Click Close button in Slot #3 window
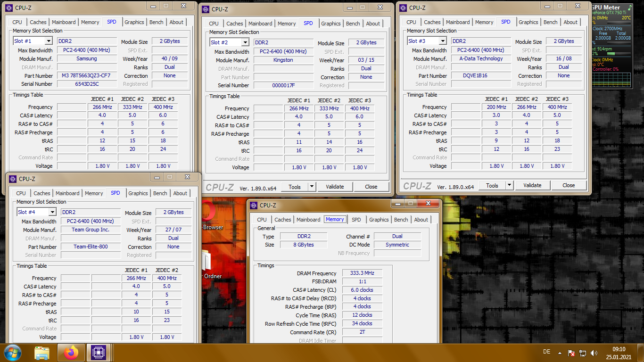 pos(569,185)
